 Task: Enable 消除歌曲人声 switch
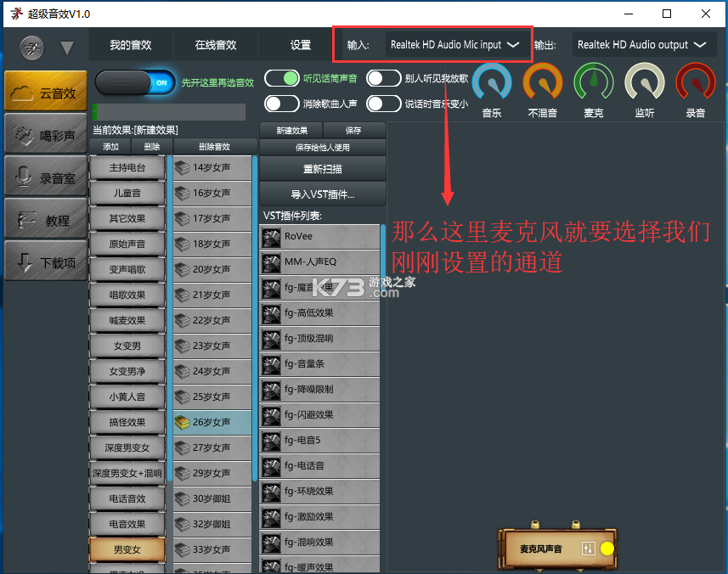click(282, 104)
